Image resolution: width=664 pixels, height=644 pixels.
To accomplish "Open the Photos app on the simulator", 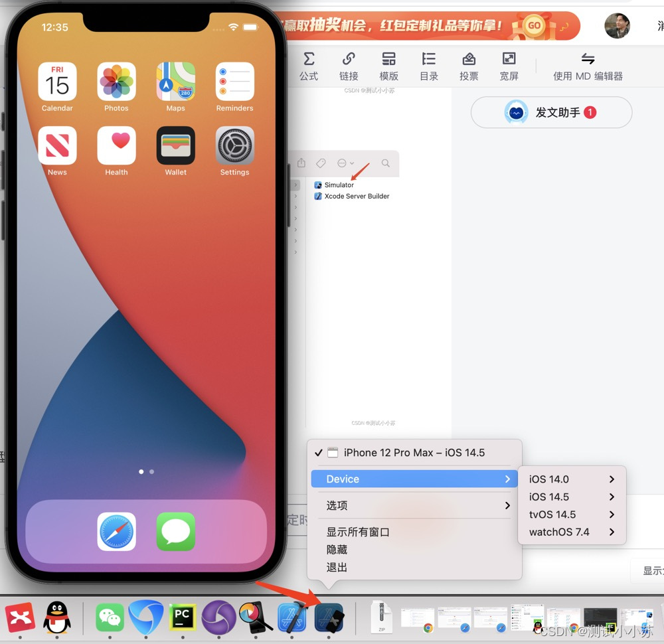I will [116, 81].
